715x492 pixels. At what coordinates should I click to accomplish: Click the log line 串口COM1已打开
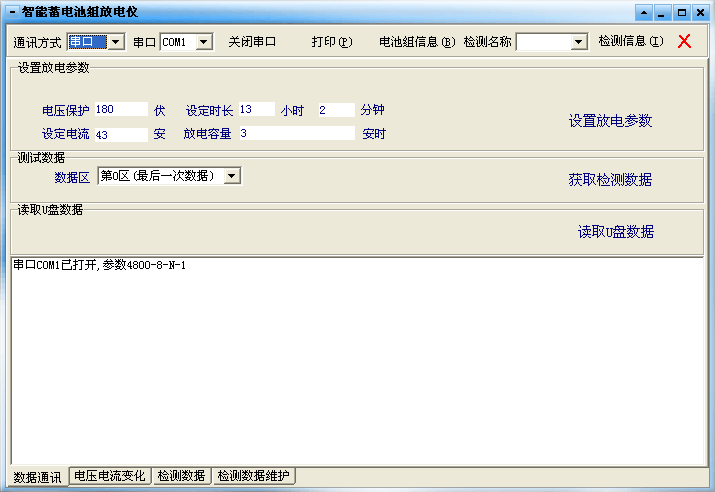coord(99,265)
